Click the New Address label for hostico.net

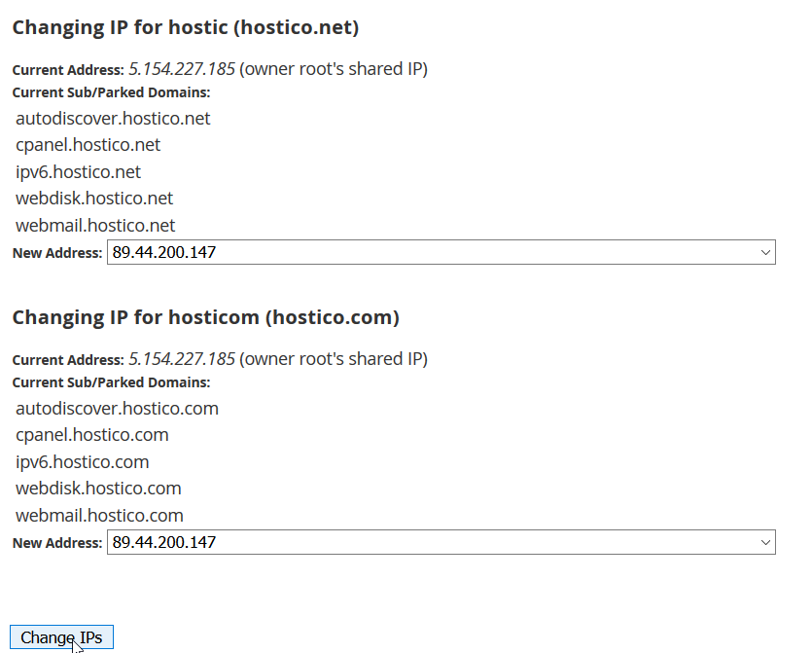pos(56,253)
